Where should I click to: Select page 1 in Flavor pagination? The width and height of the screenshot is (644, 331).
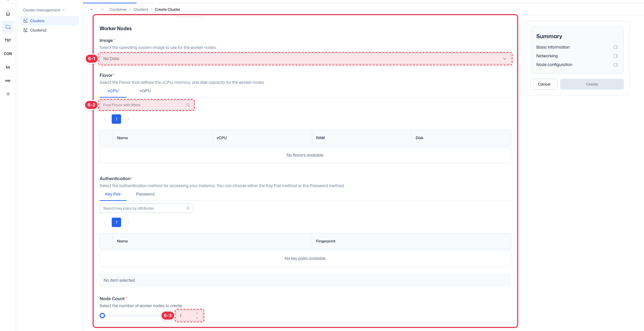[x=116, y=119]
